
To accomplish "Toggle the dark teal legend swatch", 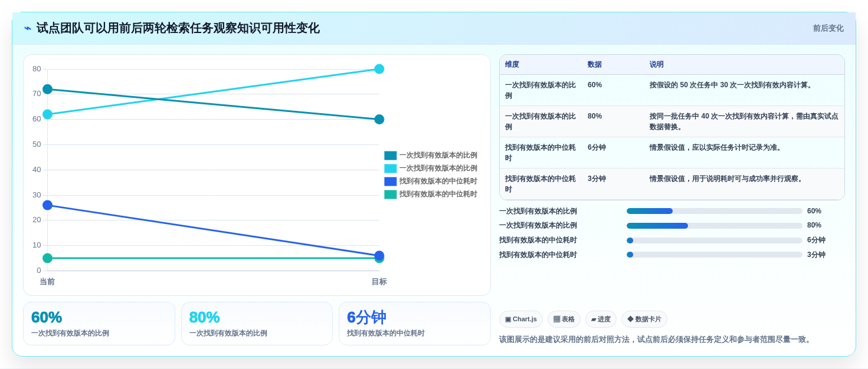I will pos(391,156).
